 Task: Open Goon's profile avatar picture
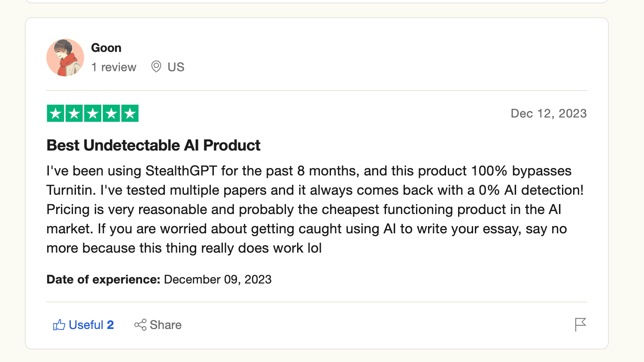[x=65, y=57]
